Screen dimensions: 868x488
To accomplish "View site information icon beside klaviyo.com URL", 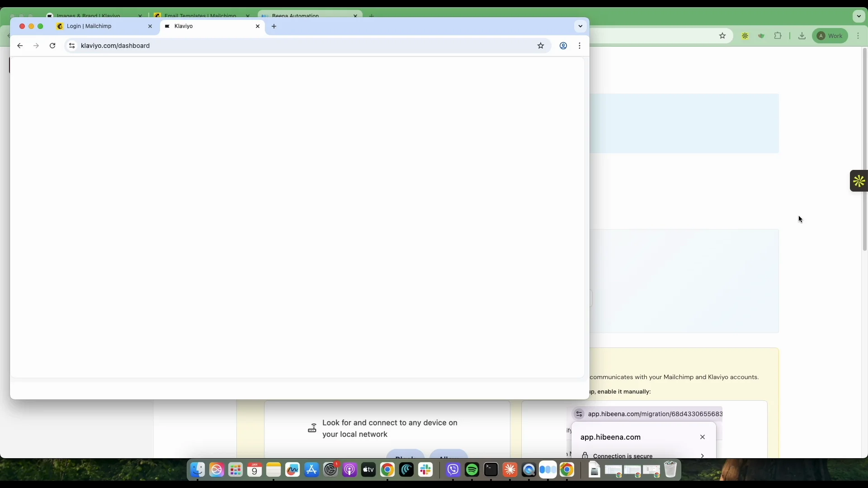I will (x=72, y=46).
